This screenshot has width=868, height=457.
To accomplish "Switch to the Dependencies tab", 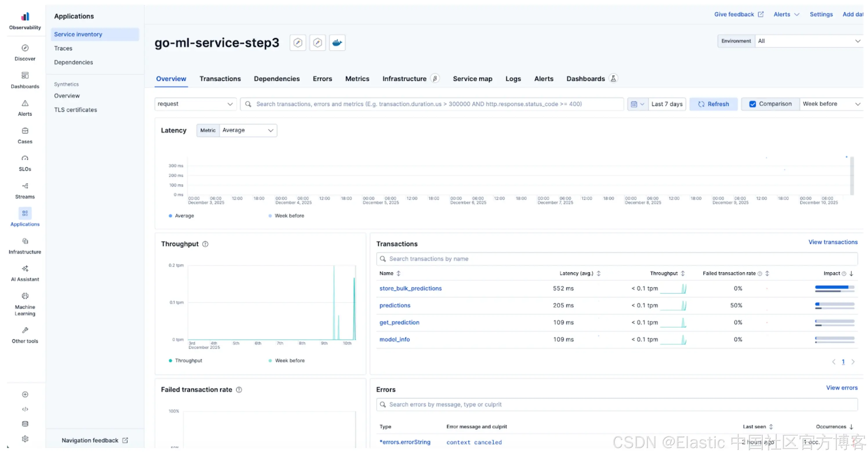I will coord(277,79).
